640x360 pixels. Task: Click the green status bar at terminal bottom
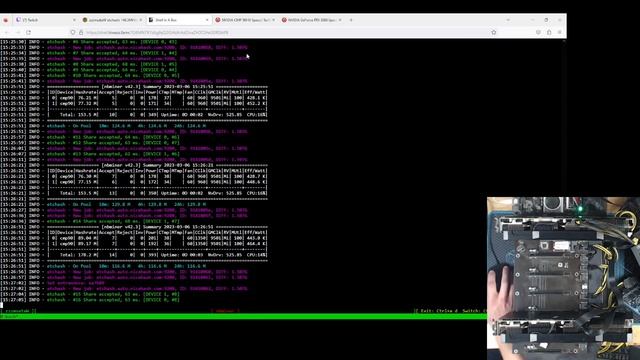click(x=243, y=316)
